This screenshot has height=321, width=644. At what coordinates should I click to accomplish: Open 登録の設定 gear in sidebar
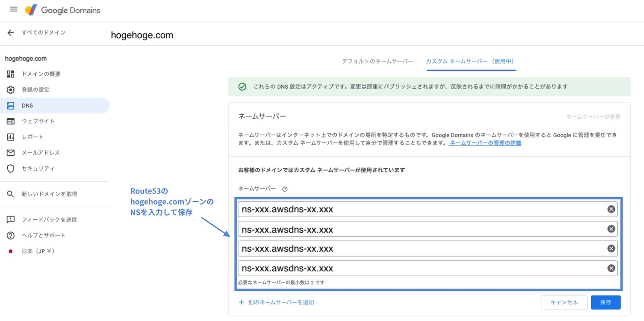pyautogui.click(x=11, y=90)
